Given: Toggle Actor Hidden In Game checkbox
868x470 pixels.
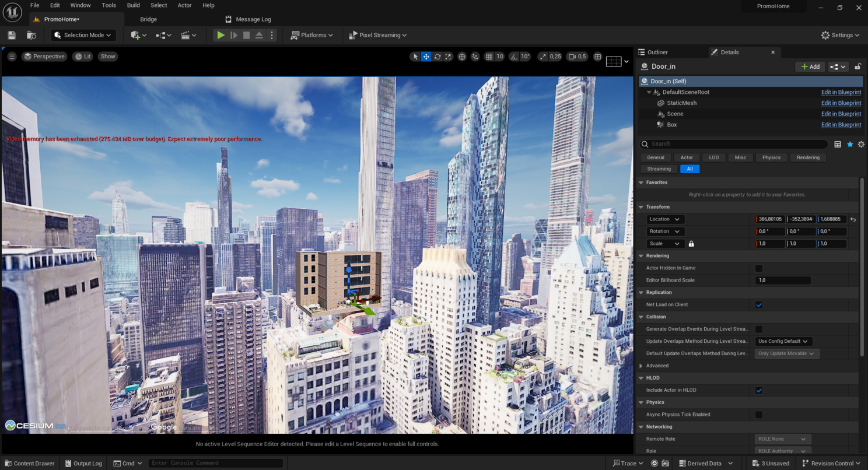Looking at the screenshot, I should click(x=759, y=268).
